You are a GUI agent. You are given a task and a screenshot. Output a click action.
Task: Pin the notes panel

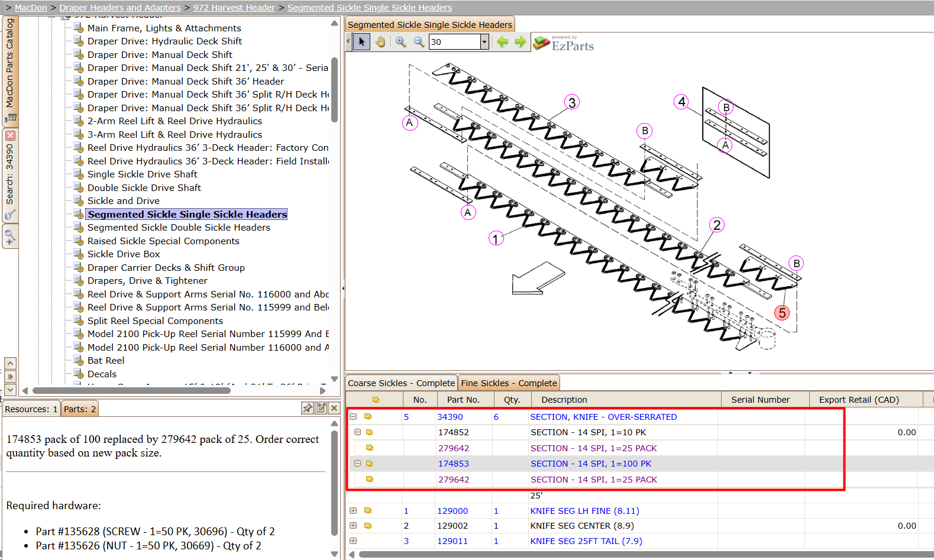[x=308, y=408]
